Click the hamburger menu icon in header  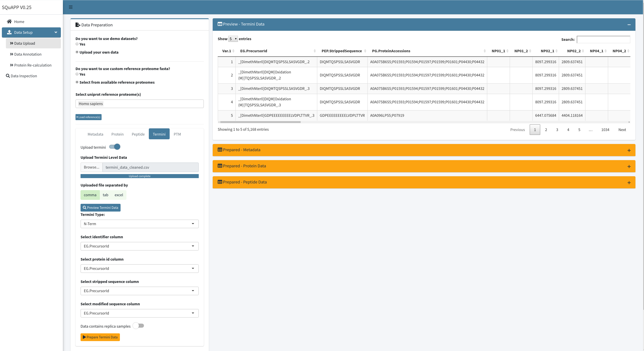[71, 7]
